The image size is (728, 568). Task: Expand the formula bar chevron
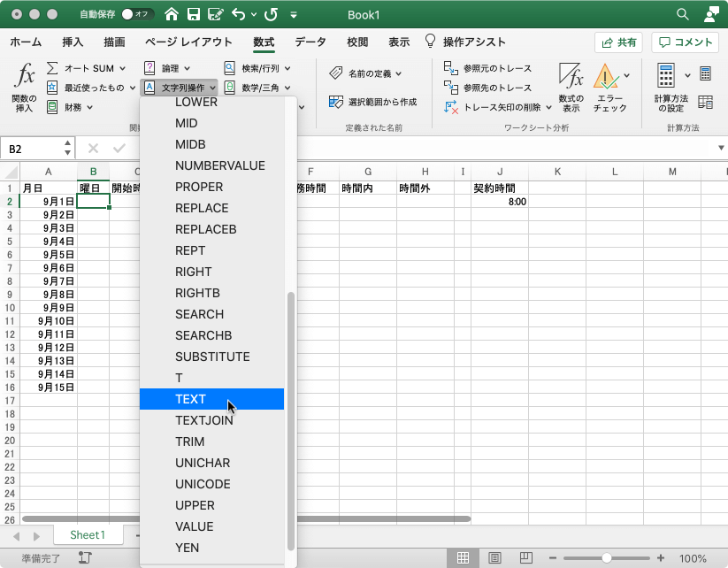point(721,148)
